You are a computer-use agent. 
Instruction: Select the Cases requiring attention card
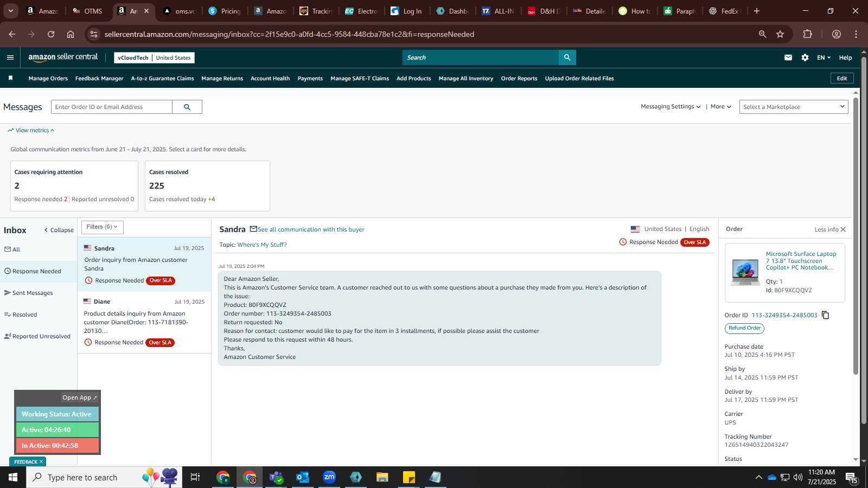tap(74, 186)
